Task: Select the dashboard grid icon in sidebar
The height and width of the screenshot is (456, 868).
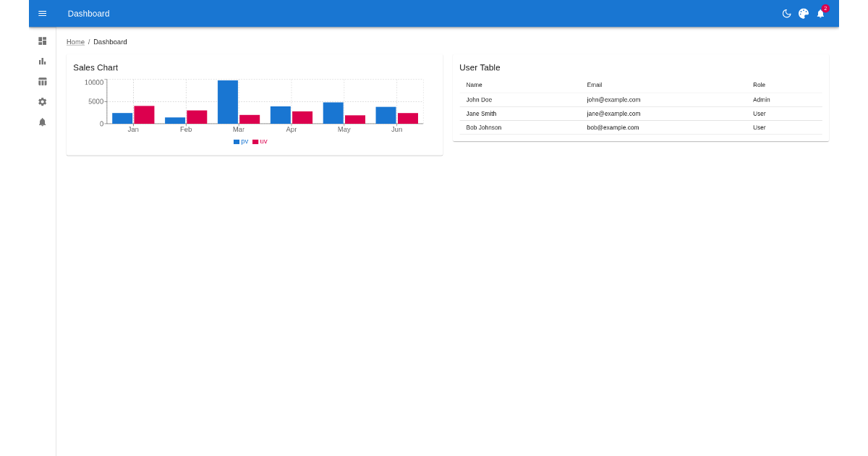Action: click(x=43, y=41)
